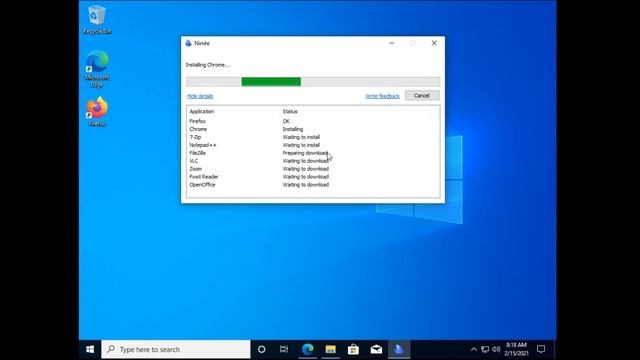Select the FileZilla row in list
This screenshot has height=360, width=640.
click(313, 153)
